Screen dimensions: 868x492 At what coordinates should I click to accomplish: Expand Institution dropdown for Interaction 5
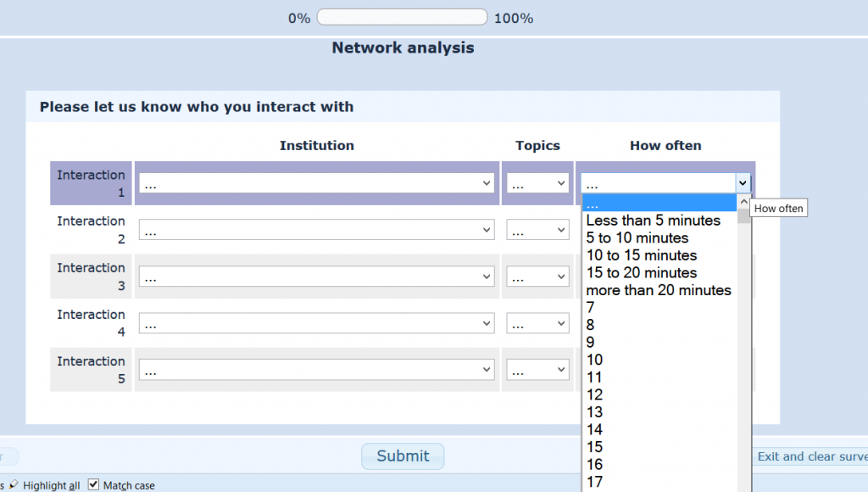(316, 370)
